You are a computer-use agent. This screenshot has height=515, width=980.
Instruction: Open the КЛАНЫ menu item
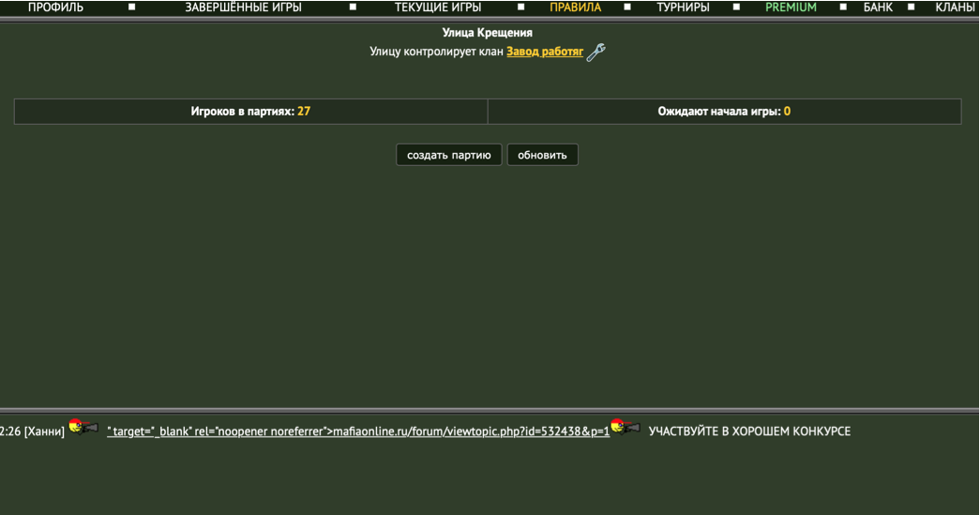[955, 8]
